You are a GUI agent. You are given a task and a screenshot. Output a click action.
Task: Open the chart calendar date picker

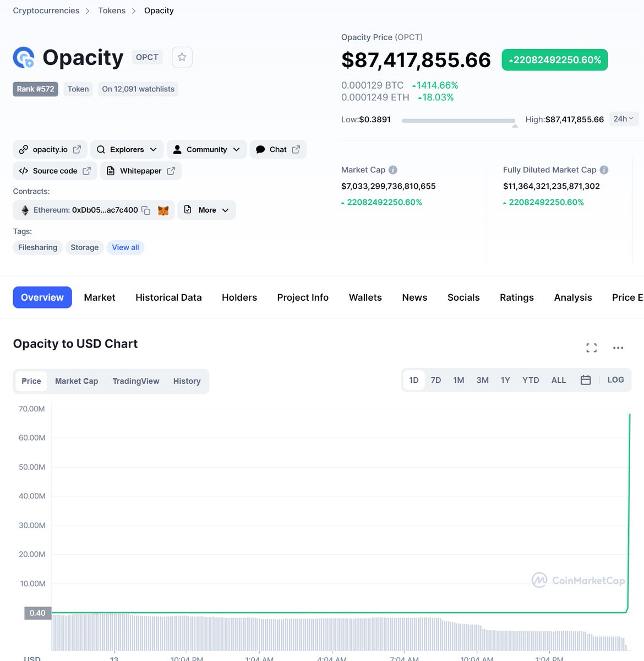click(x=586, y=380)
